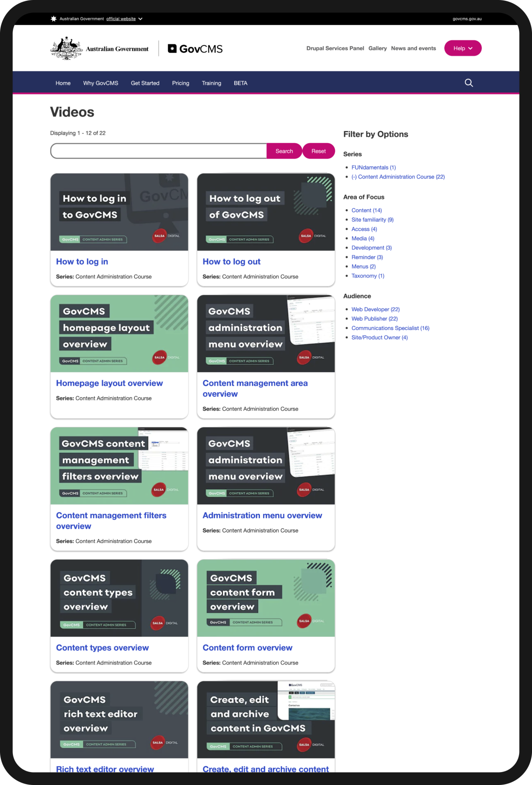The width and height of the screenshot is (532, 785).
Task: Open the How to log out title link
Action: (232, 262)
